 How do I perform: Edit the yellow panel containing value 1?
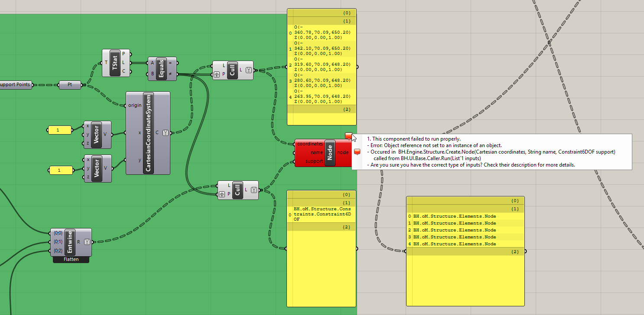click(59, 130)
